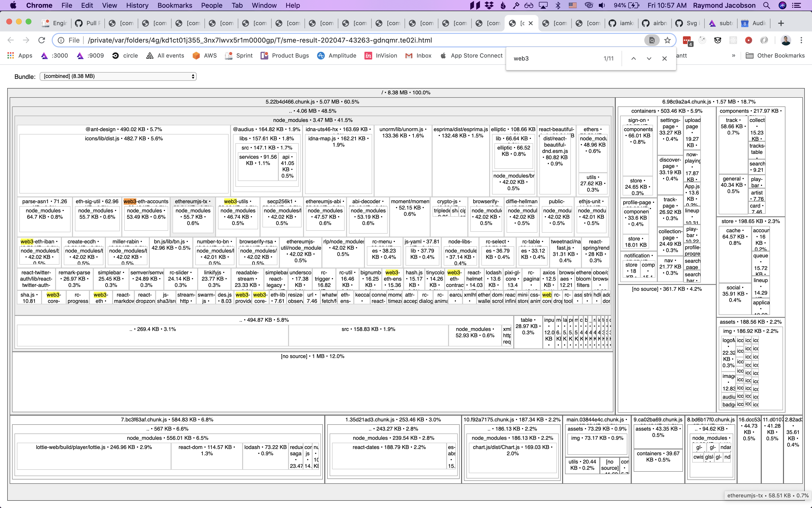The height and width of the screenshot is (508, 812).
Task: Open the Inbox Gmail bookmark
Action: pyautogui.click(x=418, y=55)
